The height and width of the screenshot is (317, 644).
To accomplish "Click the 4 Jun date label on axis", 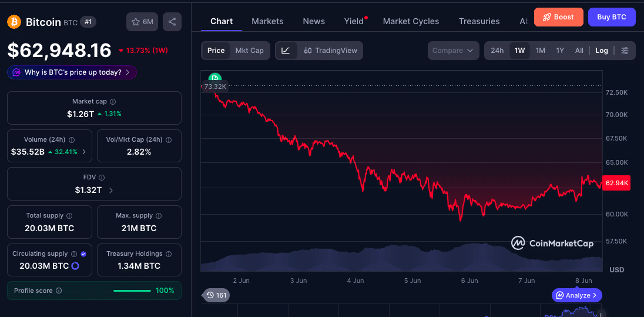I will click(355, 281).
